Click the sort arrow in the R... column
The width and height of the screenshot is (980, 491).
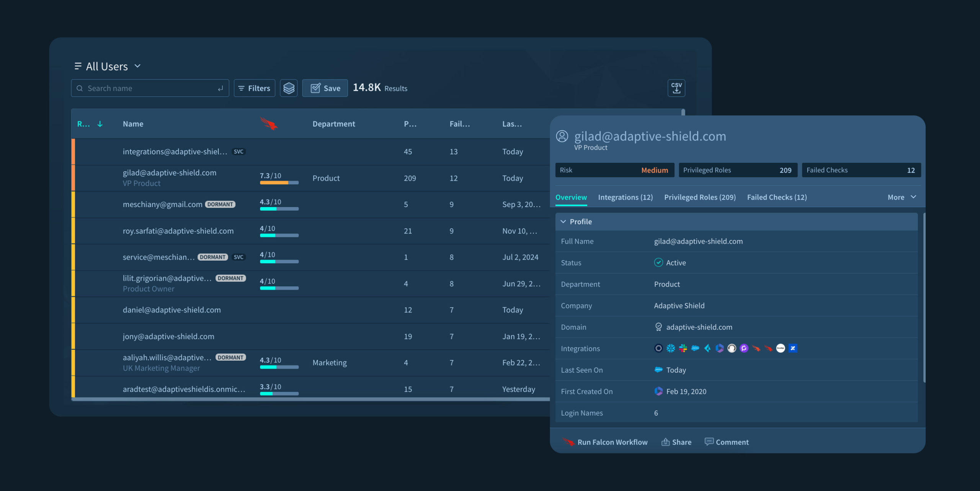pyautogui.click(x=100, y=124)
